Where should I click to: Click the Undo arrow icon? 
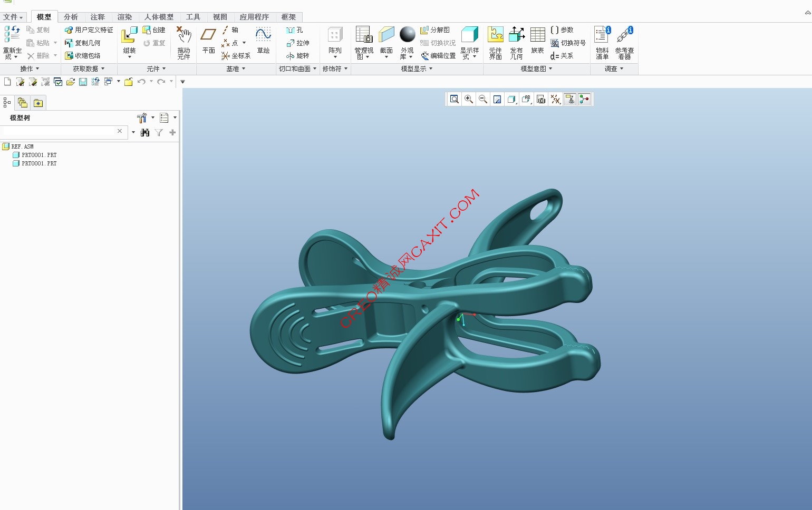(141, 82)
